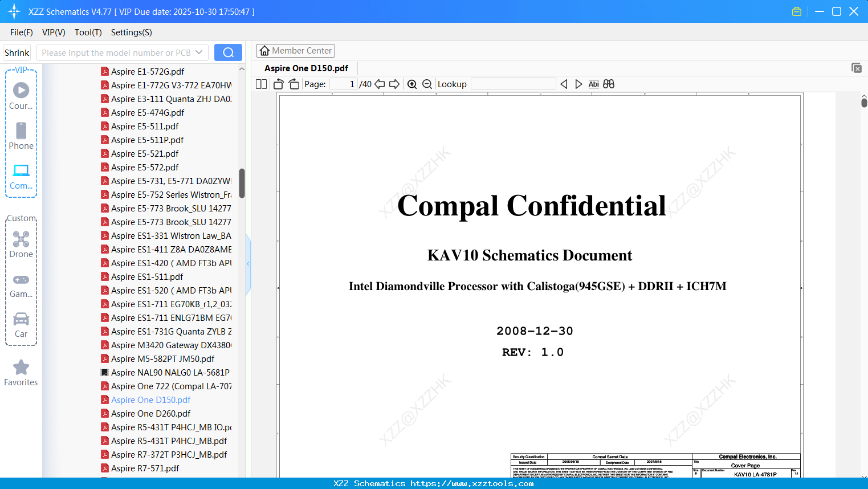Open Aspire E5-572.pdf
The height and width of the screenshot is (489, 868).
(x=145, y=167)
